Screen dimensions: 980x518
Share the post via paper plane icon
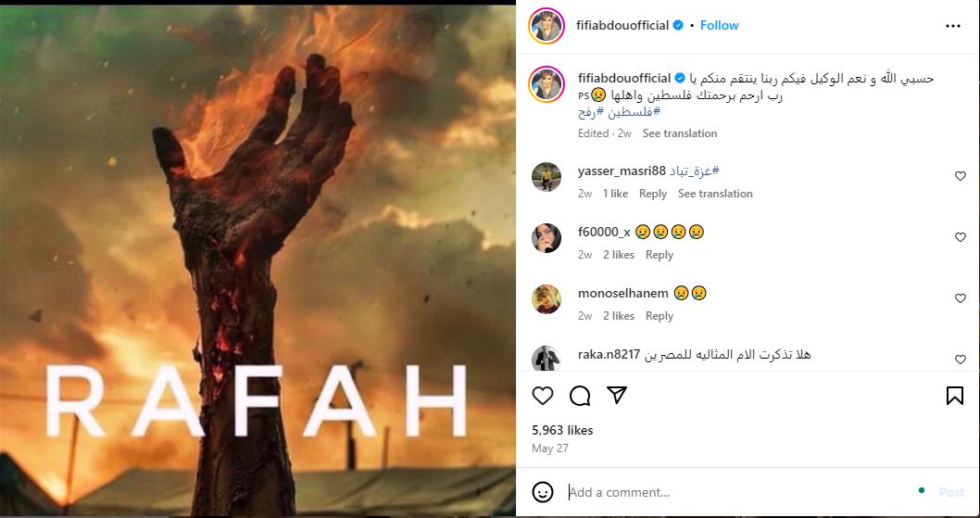617,395
